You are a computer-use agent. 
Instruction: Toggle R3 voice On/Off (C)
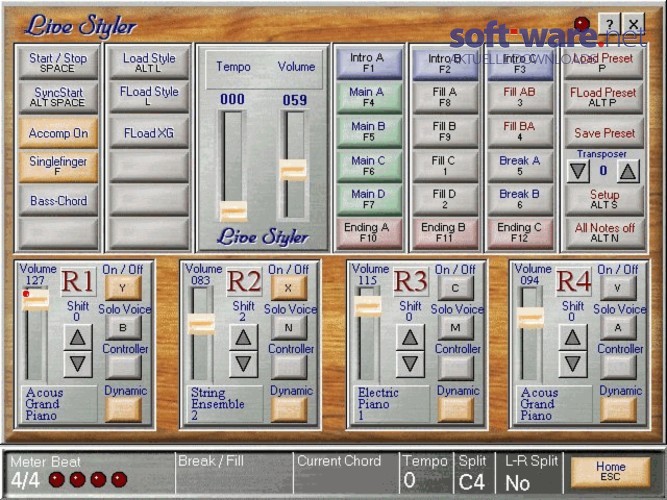[455, 288]
